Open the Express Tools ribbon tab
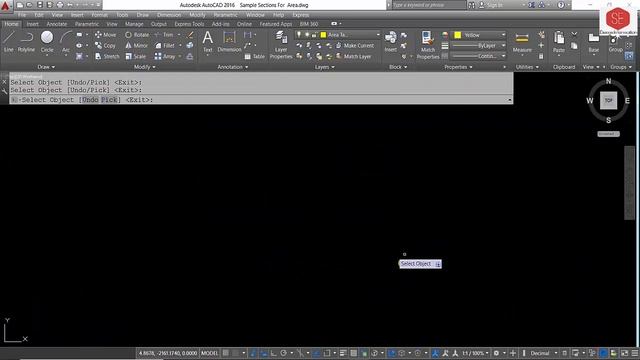The image size is (640, 360). (189, 24)
